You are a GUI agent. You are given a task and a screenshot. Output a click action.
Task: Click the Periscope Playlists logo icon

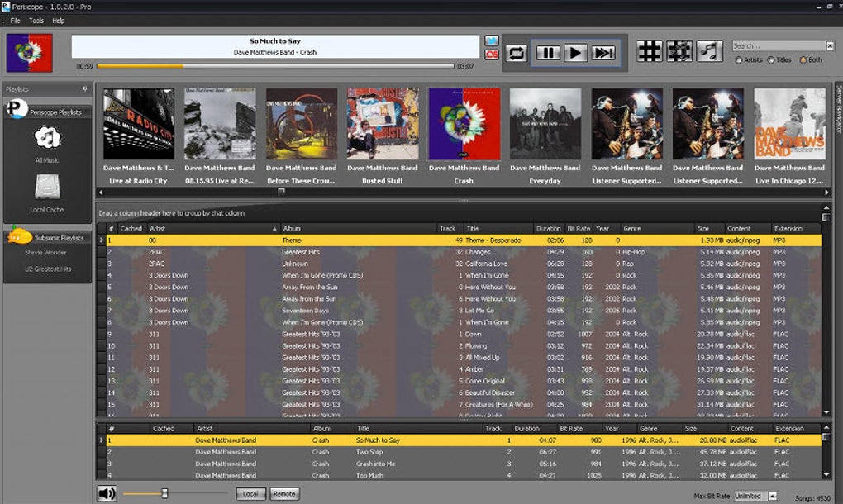pos(17,110)
